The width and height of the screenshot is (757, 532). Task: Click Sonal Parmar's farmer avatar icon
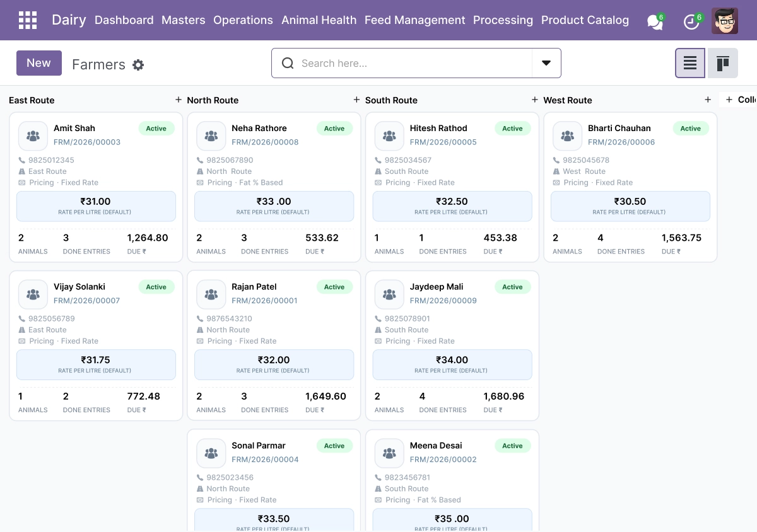pos(211,453)
